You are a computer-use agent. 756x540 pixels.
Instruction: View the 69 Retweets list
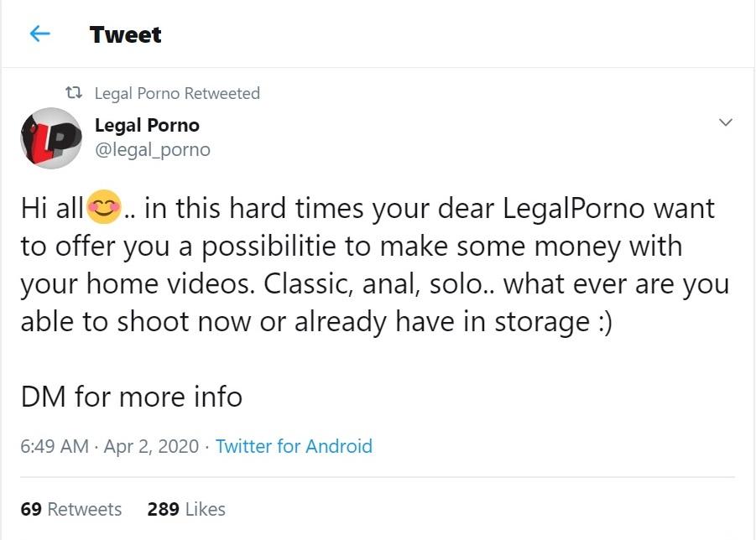coord(71,509)
